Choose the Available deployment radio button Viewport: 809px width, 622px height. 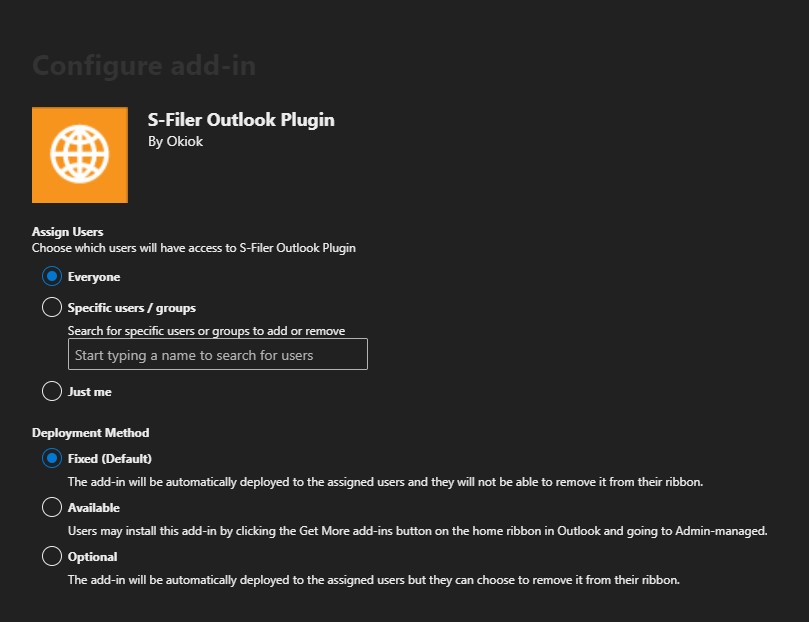point(52,508)
